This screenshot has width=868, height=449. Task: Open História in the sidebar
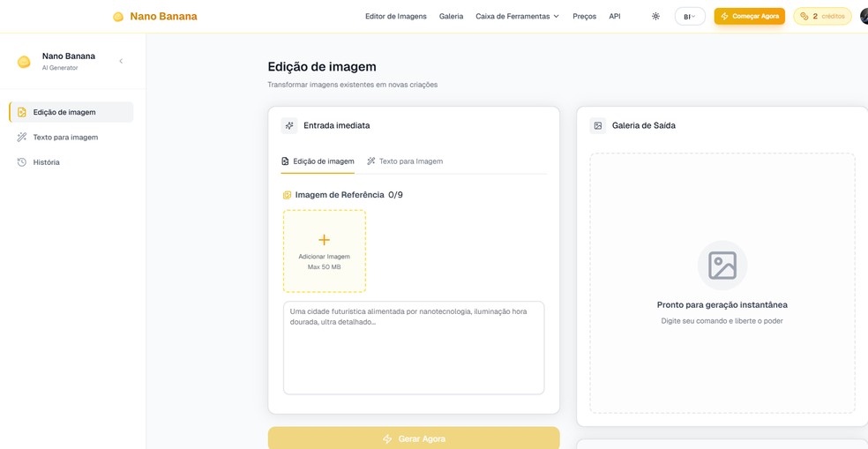click(71, 162)
